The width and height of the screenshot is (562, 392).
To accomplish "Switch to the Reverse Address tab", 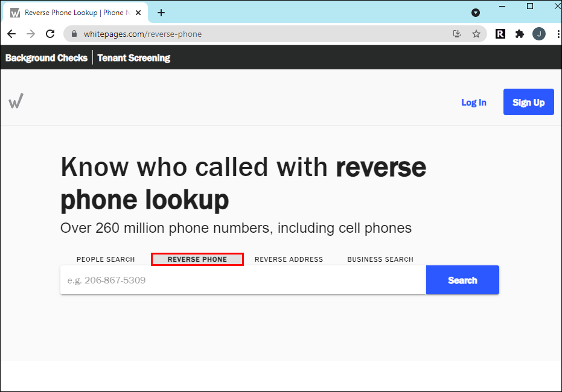I will coord(289,259).
